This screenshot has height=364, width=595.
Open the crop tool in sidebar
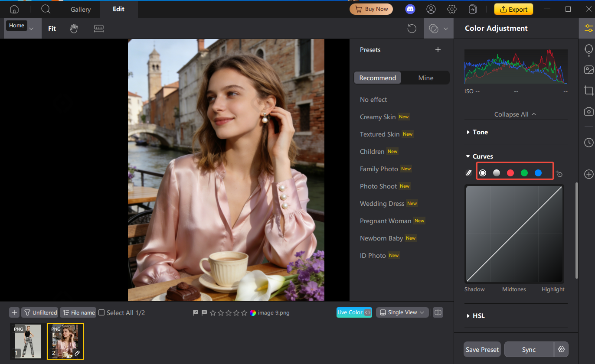click(x=588, y=91)
